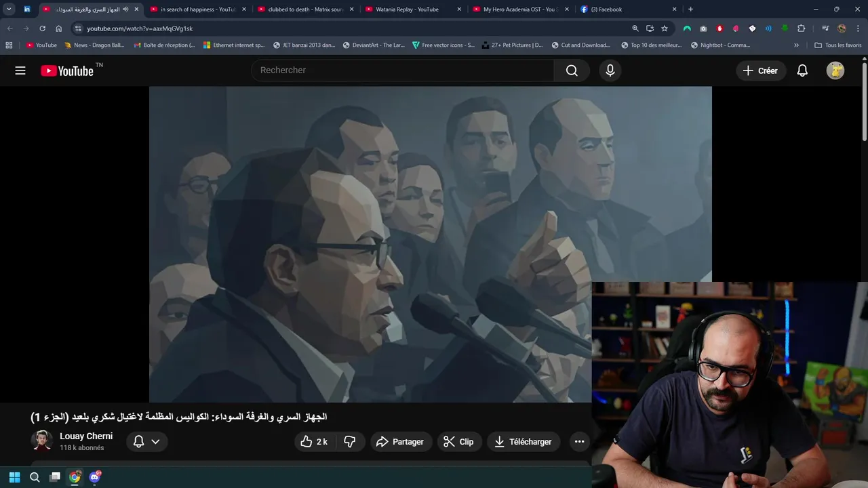868x488 pixels.
Task: Open Tous les favoris folder
Action: tap(838, 45)
